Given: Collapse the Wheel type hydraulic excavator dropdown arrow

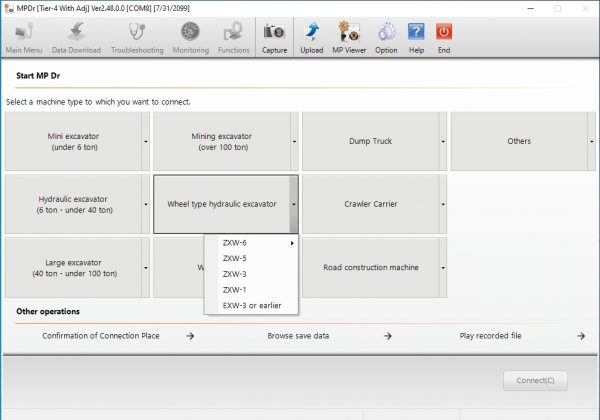Looking at the screenshot, I should click(294, 204).
